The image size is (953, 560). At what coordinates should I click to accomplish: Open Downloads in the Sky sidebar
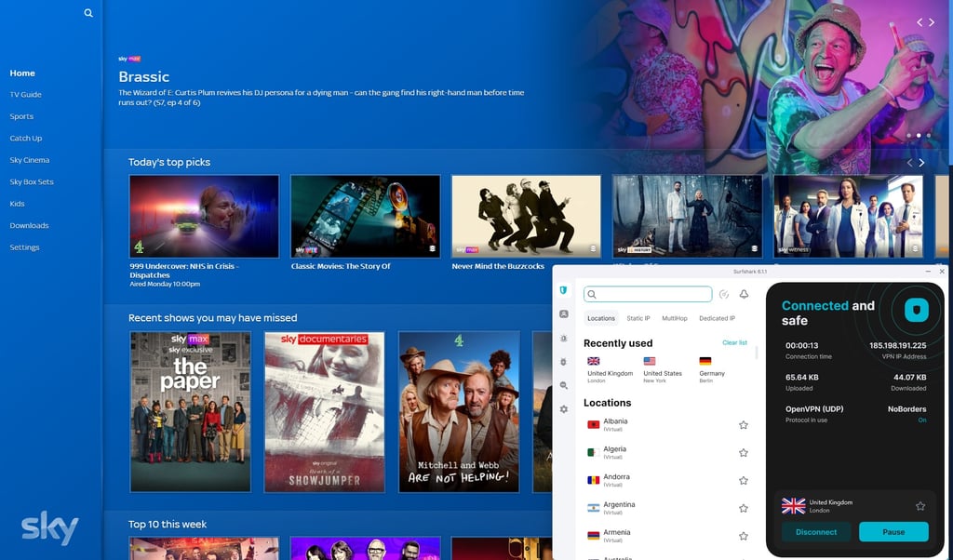[x=29, y=226]
